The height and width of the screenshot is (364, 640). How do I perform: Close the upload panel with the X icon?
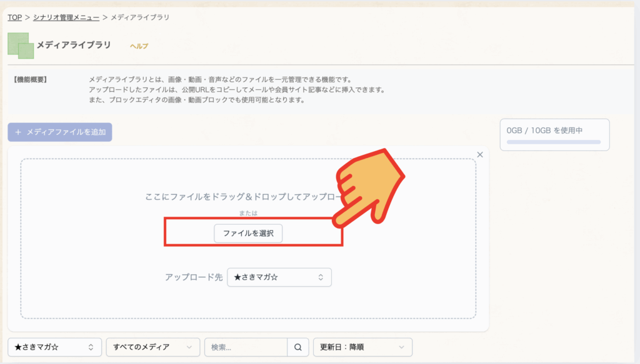(x=480, y=154)
